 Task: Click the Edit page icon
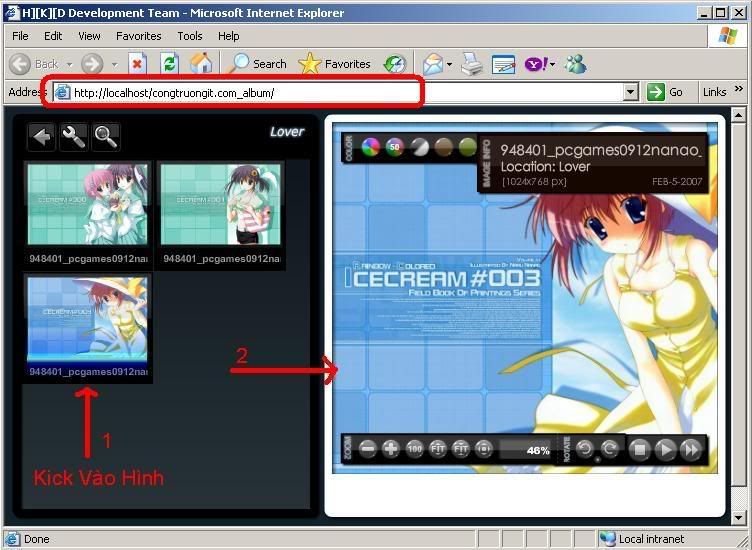[x=504, y=64]
